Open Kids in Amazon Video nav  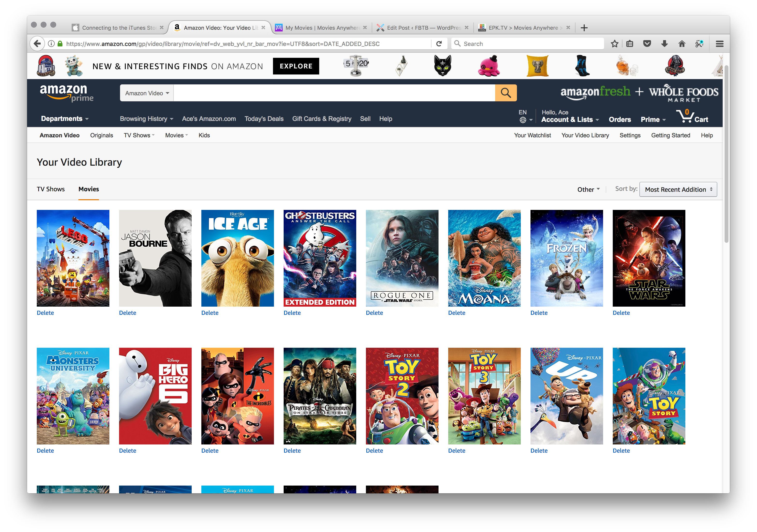click(x=204, y=135)
